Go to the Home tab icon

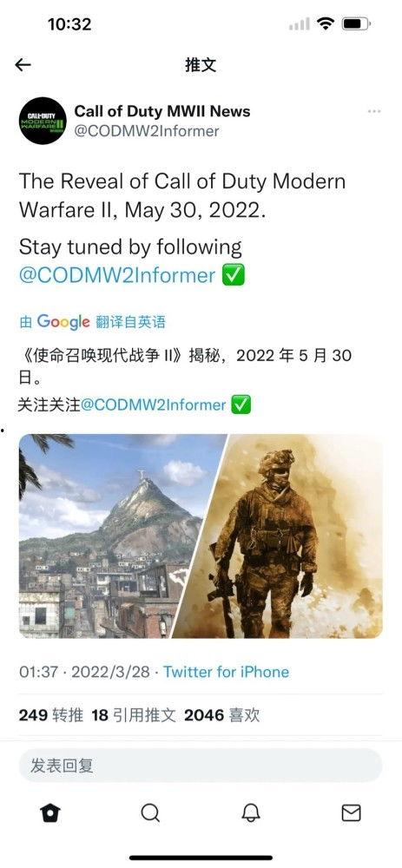point(50,812)
